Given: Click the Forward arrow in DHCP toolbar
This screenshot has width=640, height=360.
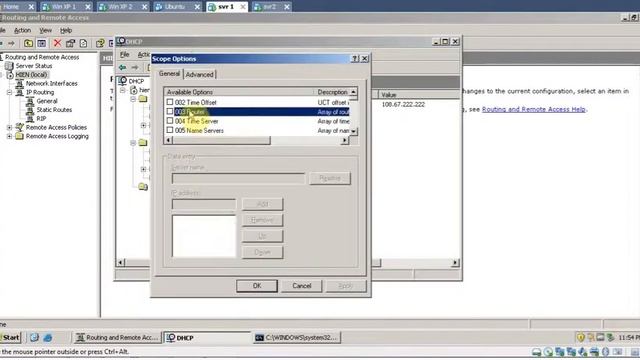Looking at the screenshot, I should coord(135,67).
